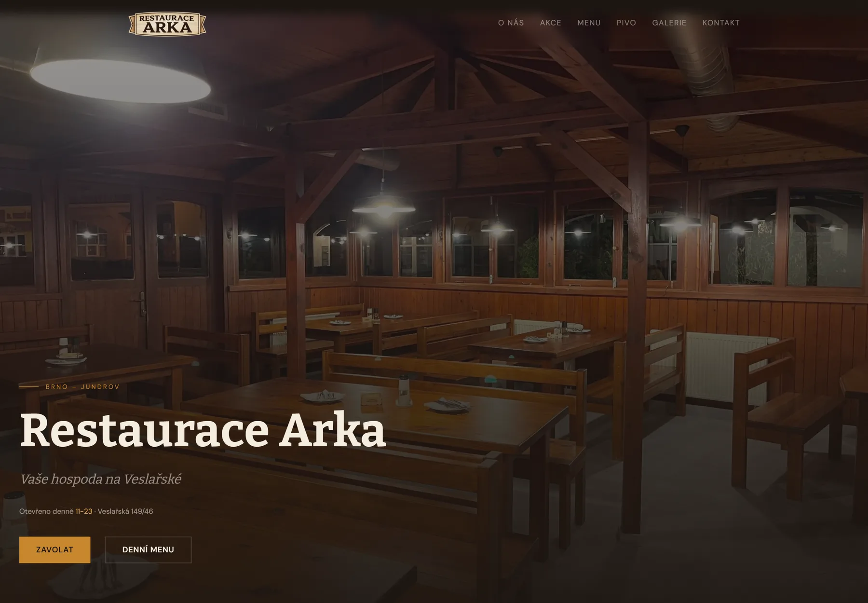Open the MENU navigation item
Image resolution: width=868 pixels, height=603 pixels.
coord(589,23)
